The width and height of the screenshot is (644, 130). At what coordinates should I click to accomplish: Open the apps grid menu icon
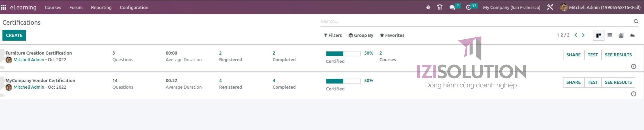4,7
